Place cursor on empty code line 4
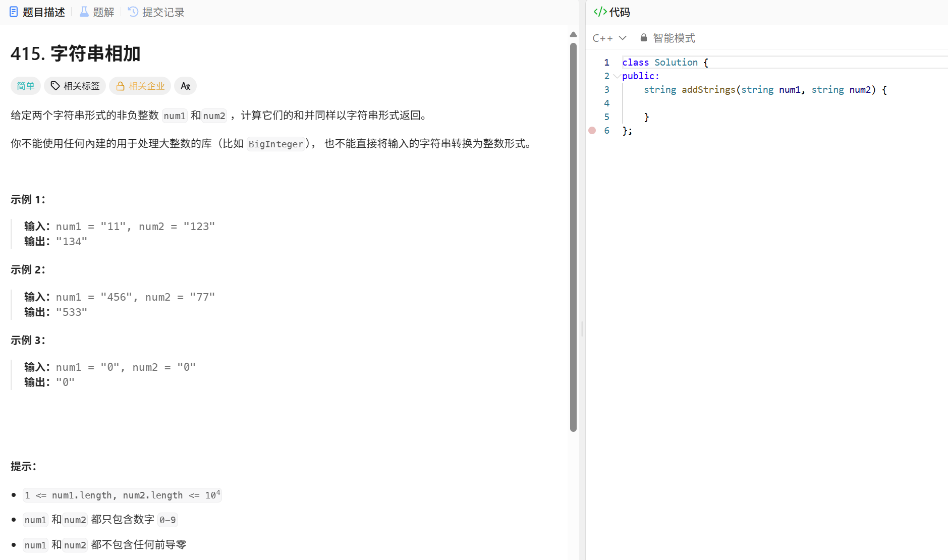The width and height of the screenshot is (948, 560). [785, 103]
